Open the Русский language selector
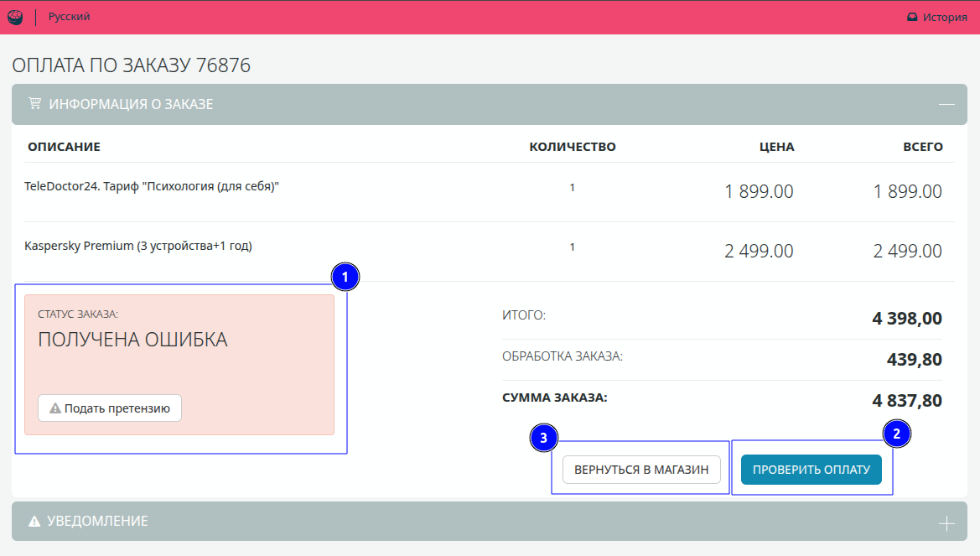The image size is (980, 556). [70, 17]
